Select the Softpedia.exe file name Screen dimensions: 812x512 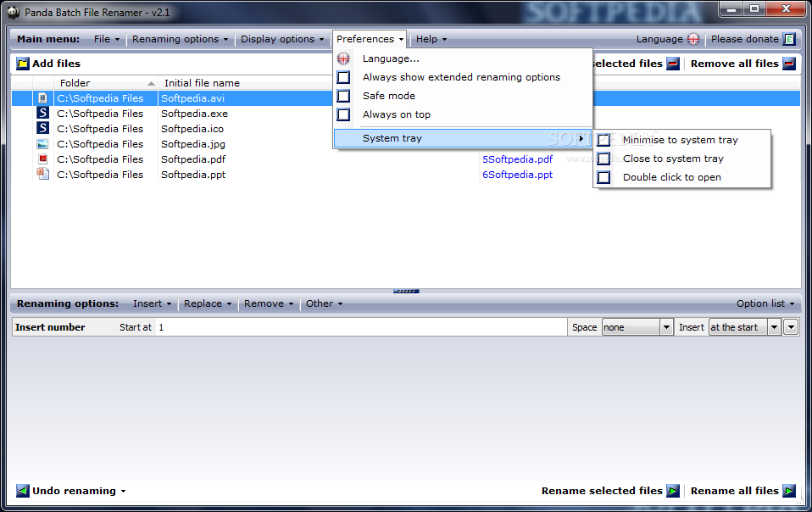[194, 114]
